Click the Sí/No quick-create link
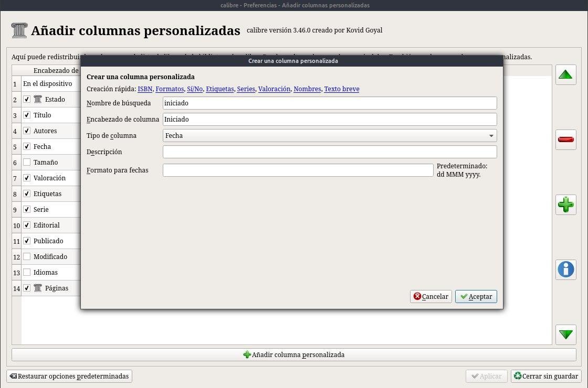The width and height of the screenshot is (588, 388). (x=195, y=89)
